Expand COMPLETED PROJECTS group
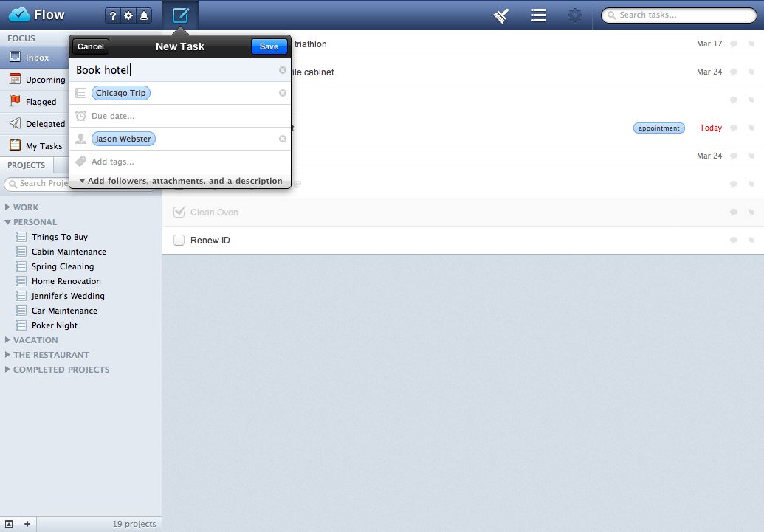764x532 pixels. (8, 369)
